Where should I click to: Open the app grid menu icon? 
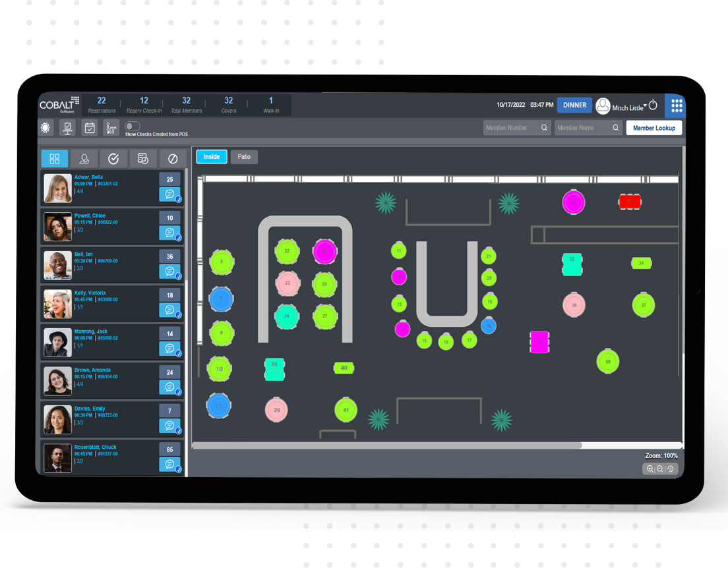[676, 105]
